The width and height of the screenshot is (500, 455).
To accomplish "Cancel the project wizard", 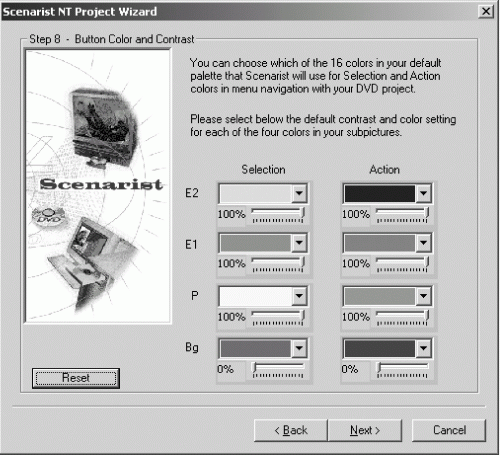I will [x=449, y=430].
